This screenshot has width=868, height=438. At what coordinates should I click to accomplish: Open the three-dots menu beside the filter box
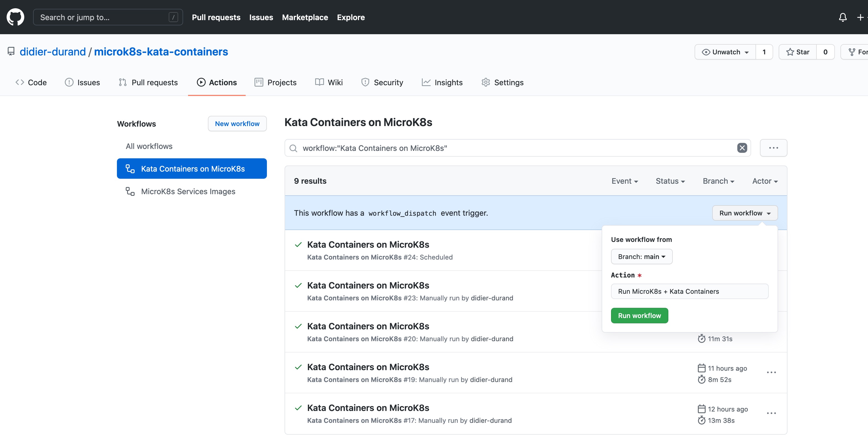773,148
